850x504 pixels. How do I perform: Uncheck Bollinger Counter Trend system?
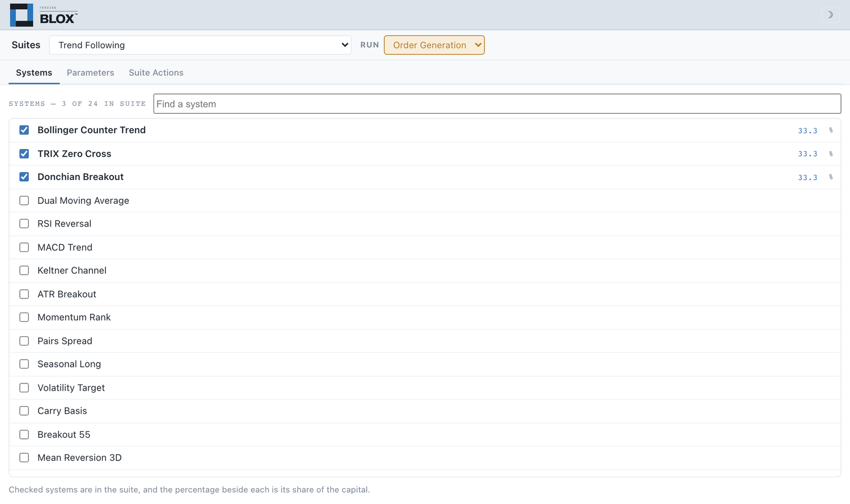[24, 130]
